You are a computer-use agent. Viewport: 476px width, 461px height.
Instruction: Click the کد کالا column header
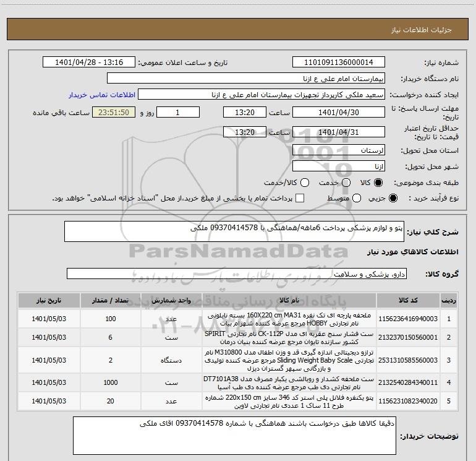click(408, 301)
